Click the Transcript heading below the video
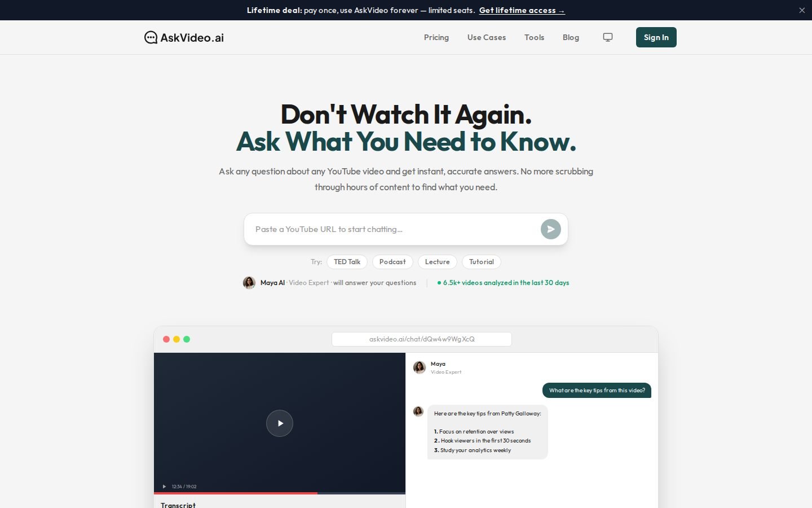This screenshot has width=812, height=508. (x=178, y=505)
